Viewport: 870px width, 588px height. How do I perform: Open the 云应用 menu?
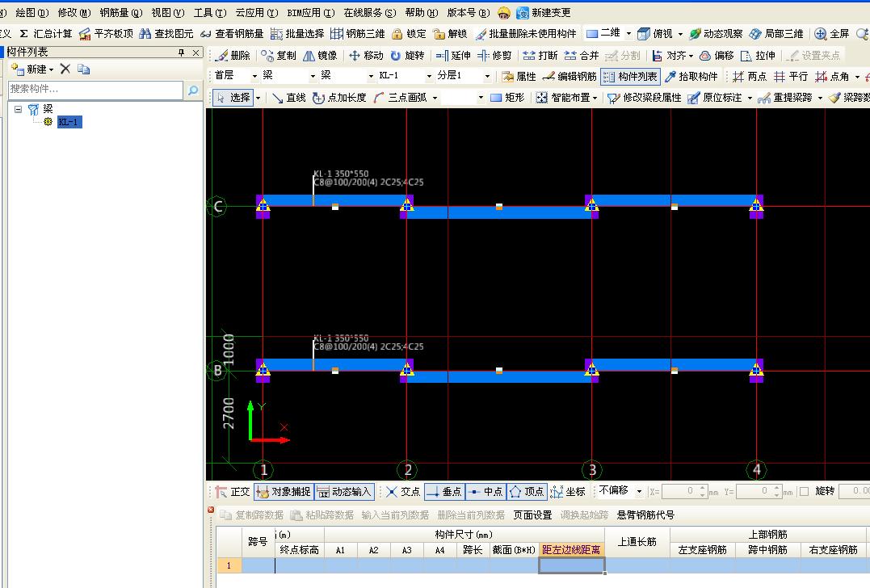(x=256, y=13)
